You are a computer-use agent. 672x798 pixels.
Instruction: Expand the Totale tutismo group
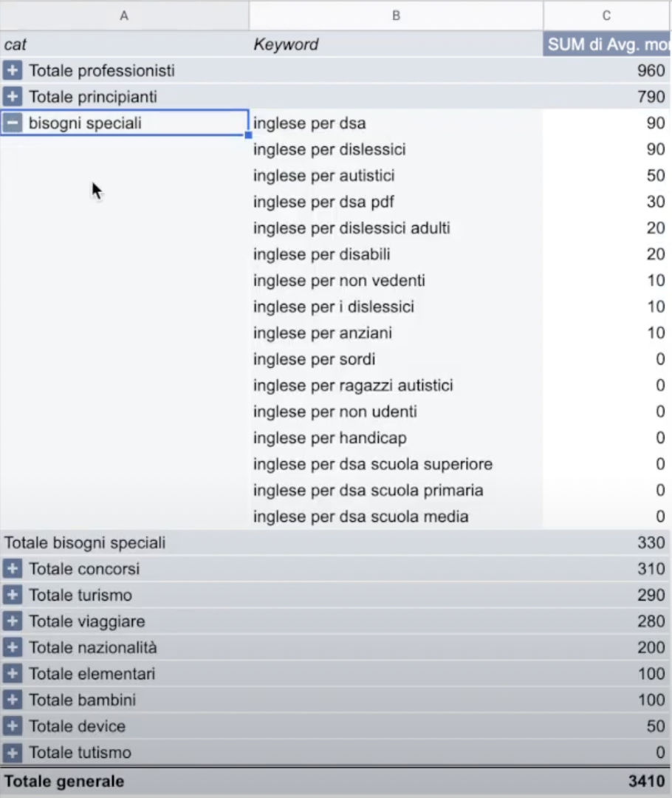[x=13, y=751]
